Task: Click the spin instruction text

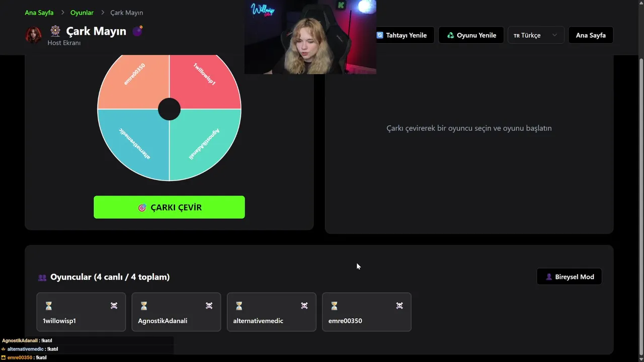Action: tap(469, 128)
